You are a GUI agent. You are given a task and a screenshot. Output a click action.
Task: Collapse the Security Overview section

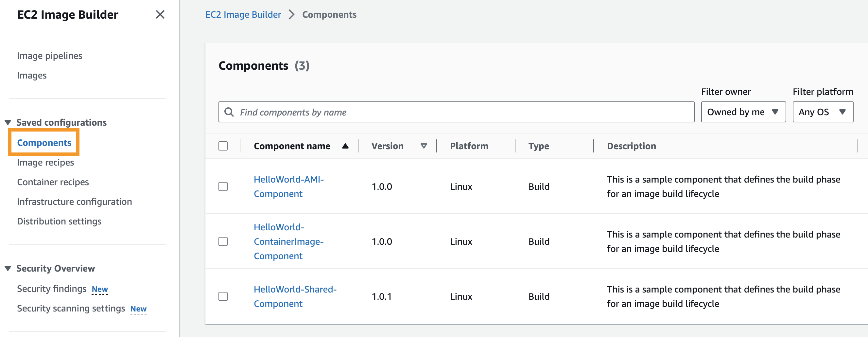(x=8, y=268)
